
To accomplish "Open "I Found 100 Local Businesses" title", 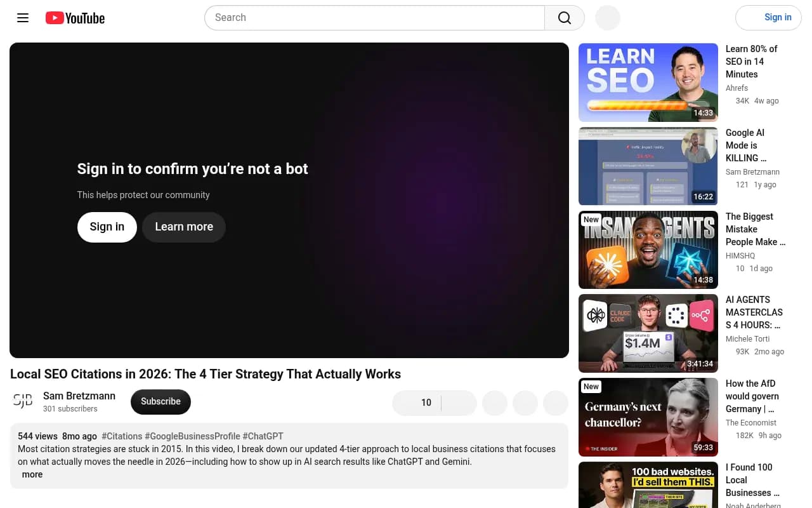I will [752, 480].
